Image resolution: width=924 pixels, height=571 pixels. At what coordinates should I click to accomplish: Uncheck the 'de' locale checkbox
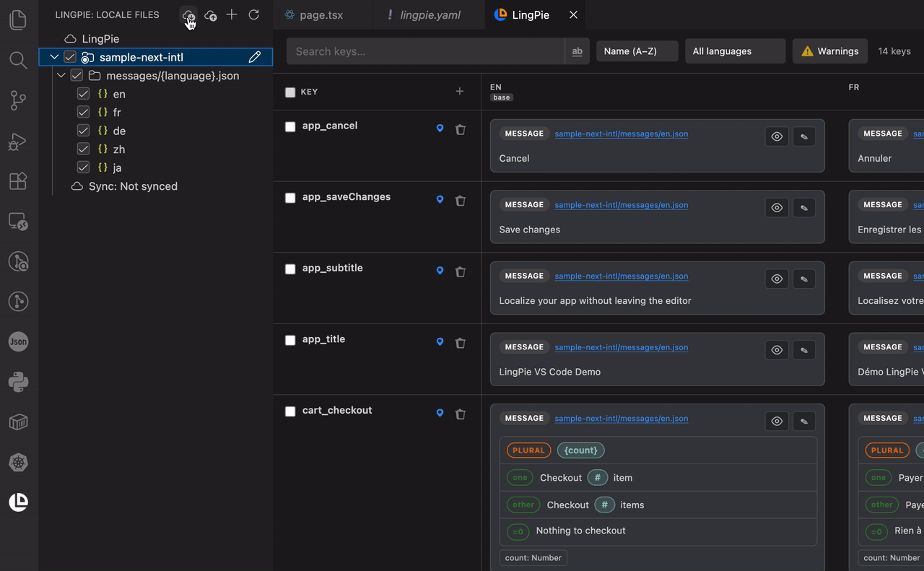click(83, 131)
